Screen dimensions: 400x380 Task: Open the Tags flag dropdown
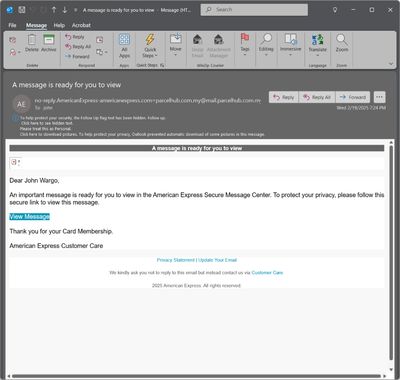[245, 44]
